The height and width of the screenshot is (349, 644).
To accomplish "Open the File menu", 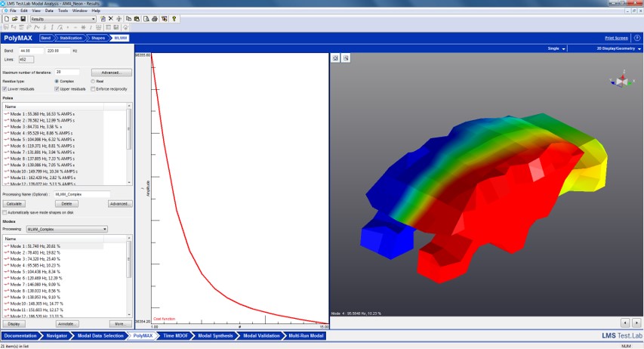I will [13, 11].
